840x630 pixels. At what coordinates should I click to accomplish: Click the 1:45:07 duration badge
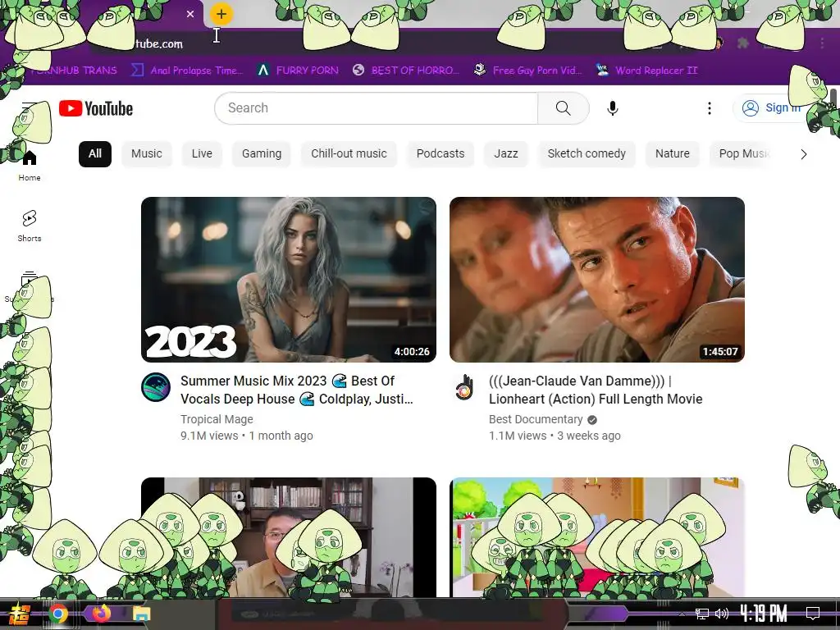pyautogui.click(x=720, y=352)
